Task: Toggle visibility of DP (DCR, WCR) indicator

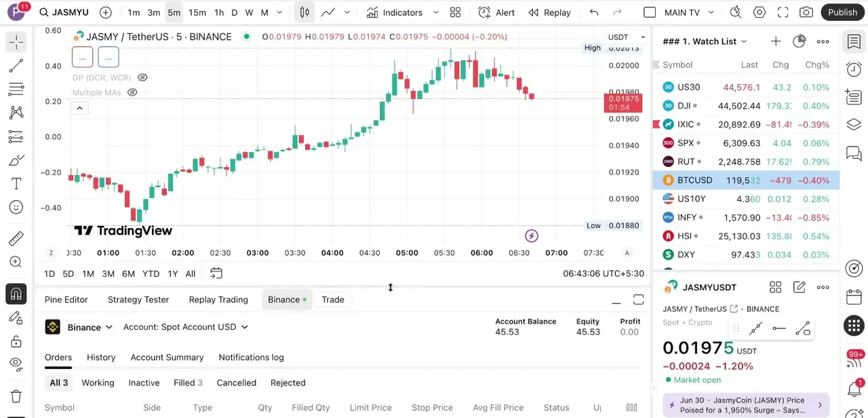Action: click(143, 77)
